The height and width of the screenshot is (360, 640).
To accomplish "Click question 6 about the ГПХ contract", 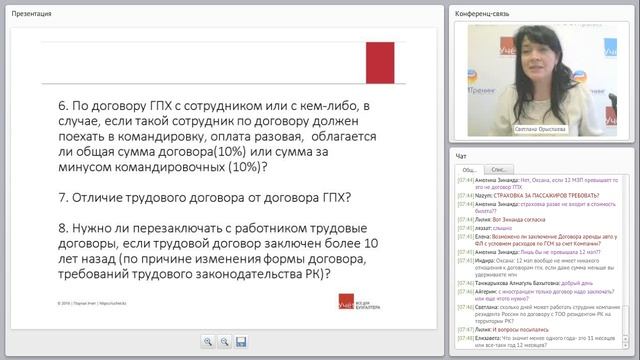I will 217,136.
